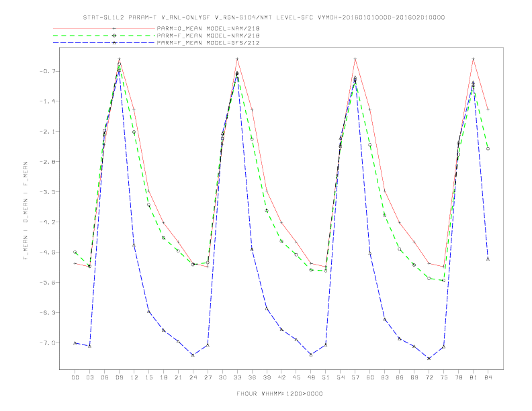Click the 72 forecast hour tick label
The width and height of the screenshot is (532, 411).
point(429,377)
